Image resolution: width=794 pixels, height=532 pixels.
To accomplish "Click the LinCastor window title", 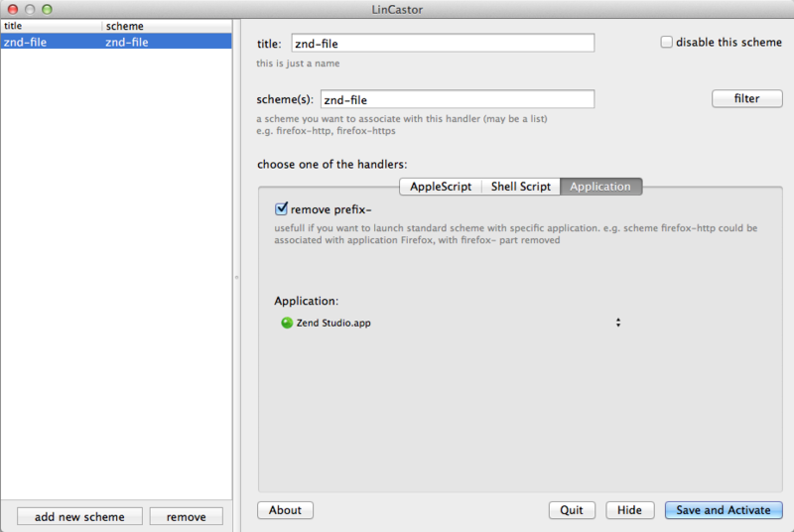I will point(397,10).
